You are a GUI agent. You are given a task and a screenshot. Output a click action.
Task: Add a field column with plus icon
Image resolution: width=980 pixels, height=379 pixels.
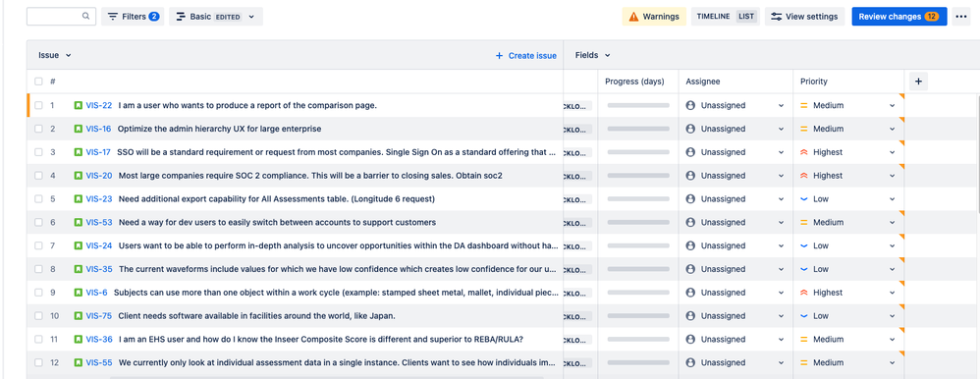pos(918,81)
